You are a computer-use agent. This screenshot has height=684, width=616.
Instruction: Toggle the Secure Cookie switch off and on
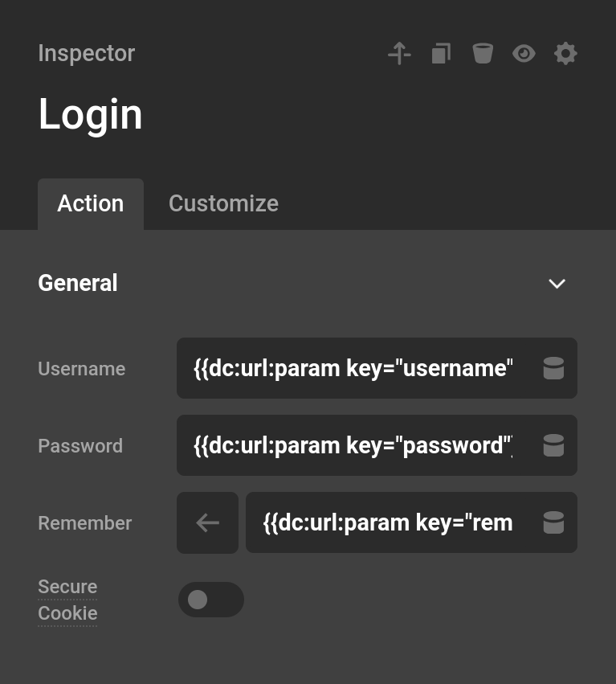click(x=210, y=600)
